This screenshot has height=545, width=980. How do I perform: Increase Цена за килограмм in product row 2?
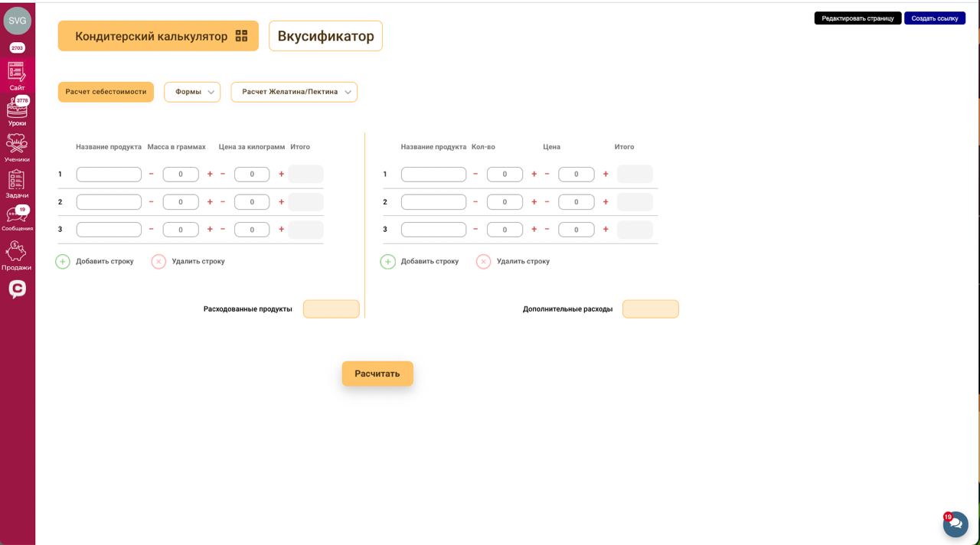[282, 202]
